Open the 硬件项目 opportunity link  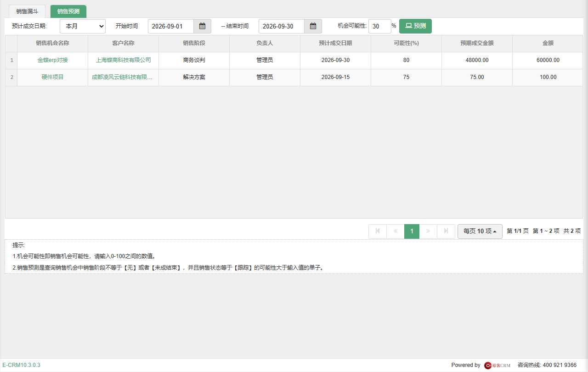[x=52, y=77]
